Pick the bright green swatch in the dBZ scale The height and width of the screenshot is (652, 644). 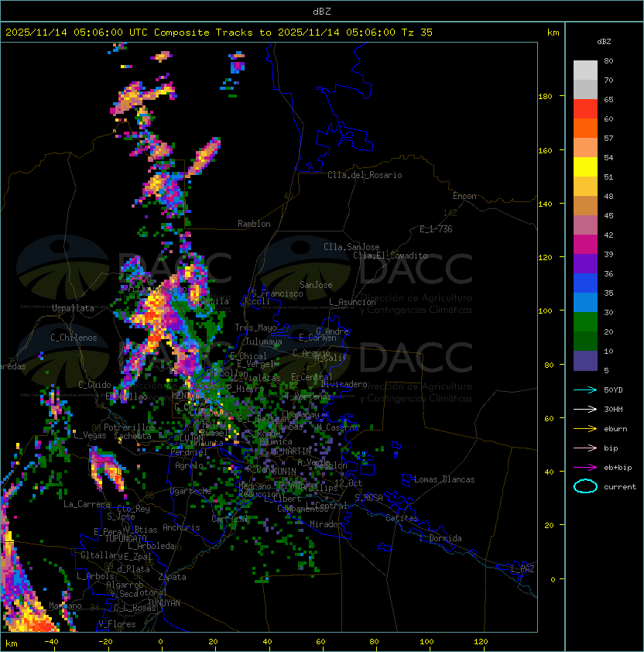click(x=585, y=322)
